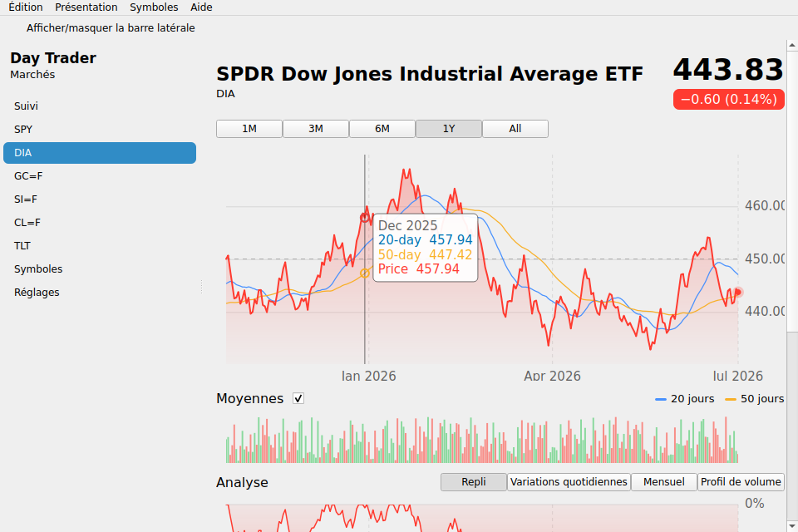798x532 pixels.
Task: Set chart range to All
Action: 515,129
